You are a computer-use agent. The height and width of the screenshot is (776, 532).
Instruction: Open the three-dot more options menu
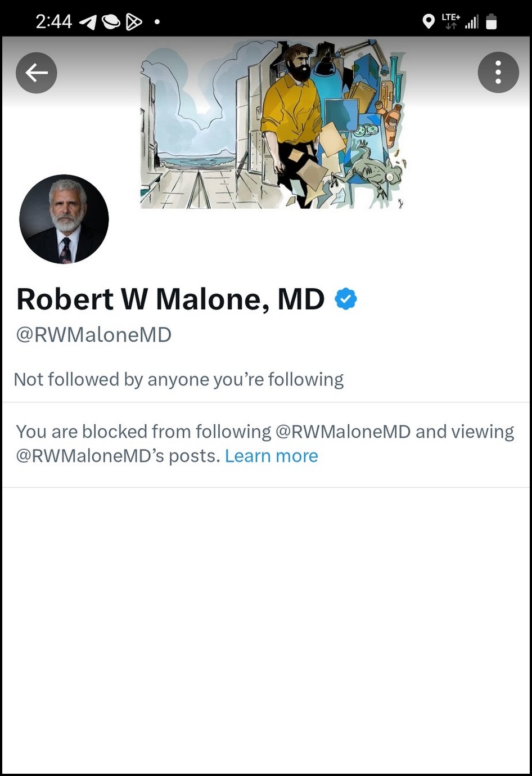pos(498,73)
